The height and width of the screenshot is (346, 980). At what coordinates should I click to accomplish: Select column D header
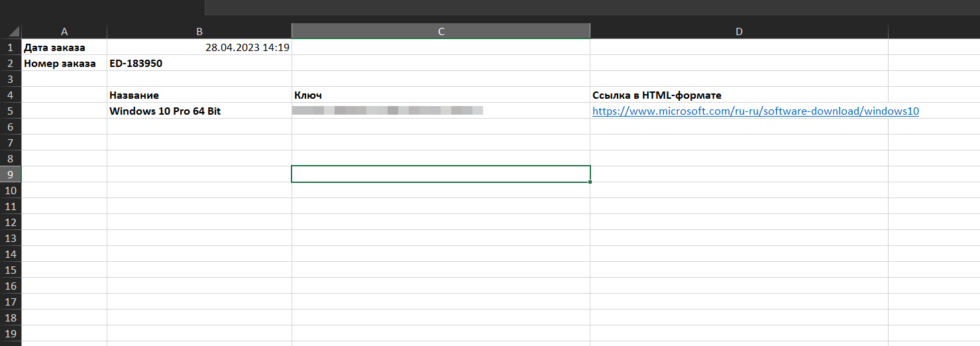[x=739, y=31]
